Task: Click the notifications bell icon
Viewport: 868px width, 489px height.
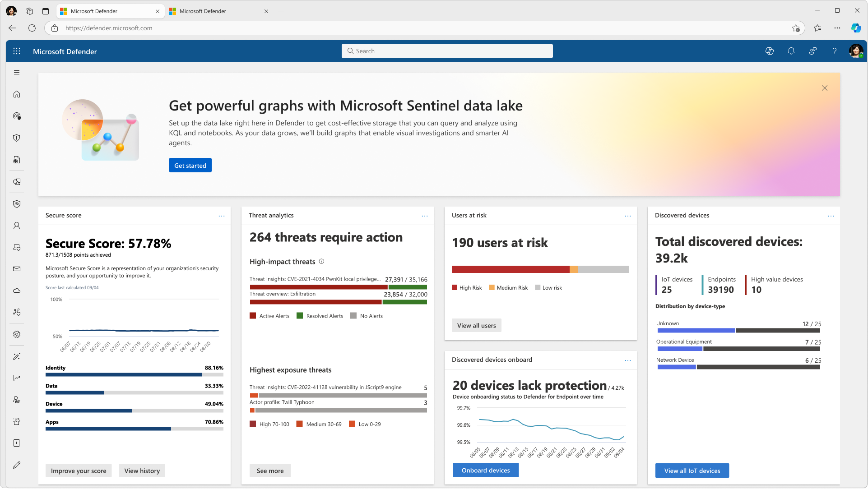Action: tap(791, 51)
